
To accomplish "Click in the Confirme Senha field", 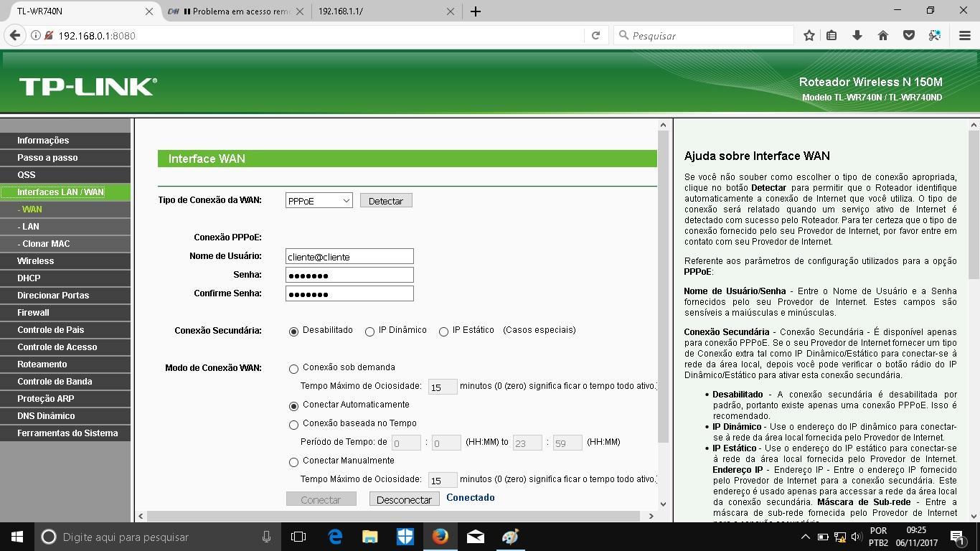I will coord(349,294).
